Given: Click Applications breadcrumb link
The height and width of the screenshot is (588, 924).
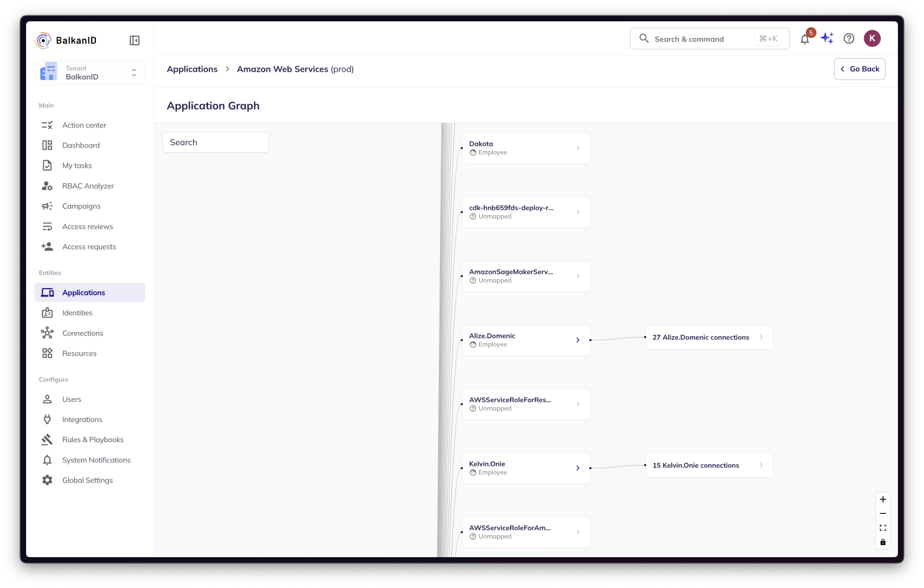Looking at the screenshot, I should coord(192,69).
